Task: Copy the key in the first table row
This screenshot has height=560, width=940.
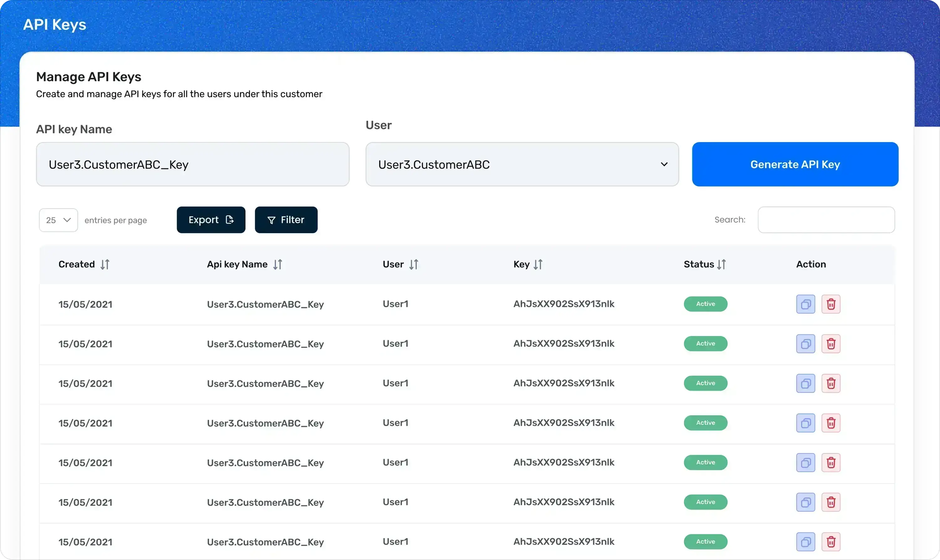Action: pyautogui.click(x=805, y=304)
